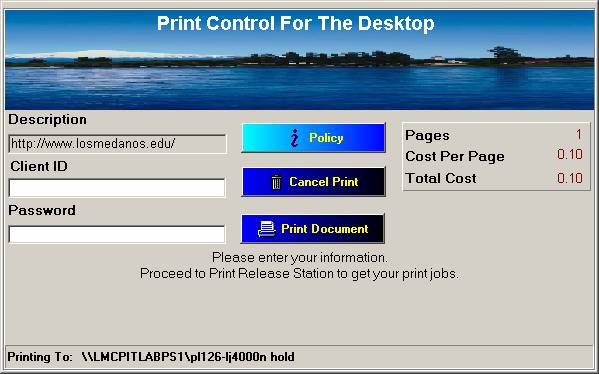Focus the Password text box

117,234
